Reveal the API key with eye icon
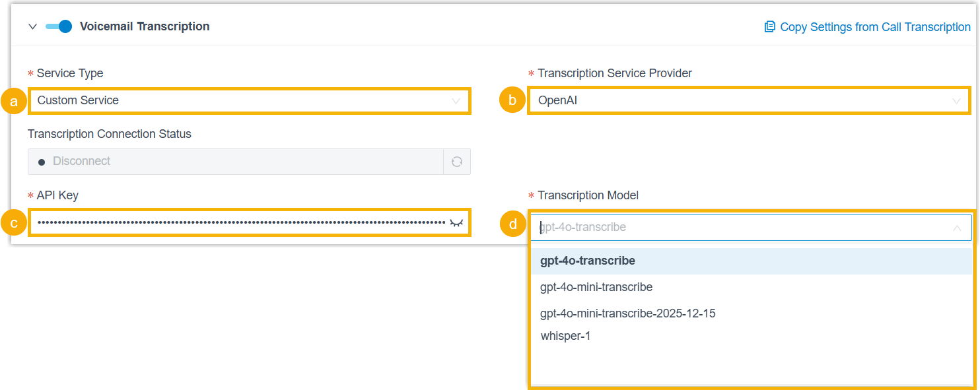 [x=456, y=223]
